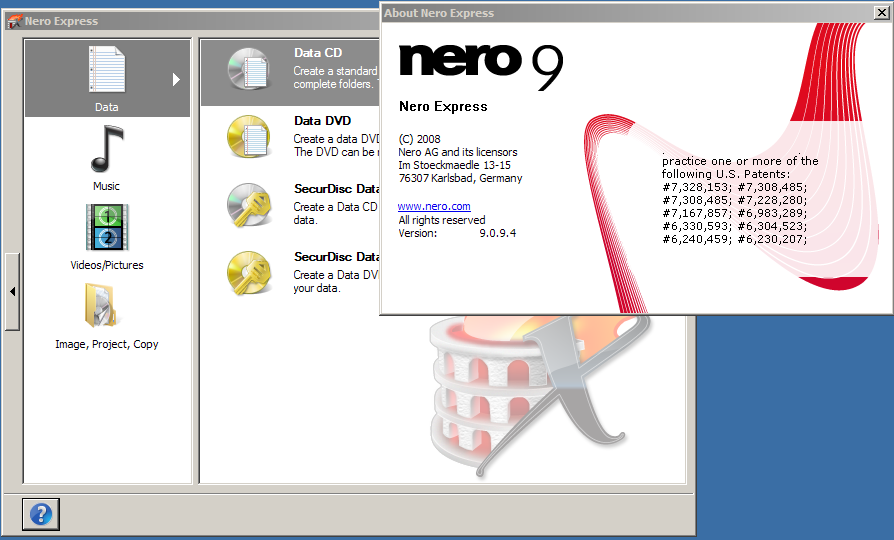The width and height of the screenshot is (894, 540).
Task: Choose the Image, Project, Copy folder icon
Action: pyautogui.click(x=101, y=306)
